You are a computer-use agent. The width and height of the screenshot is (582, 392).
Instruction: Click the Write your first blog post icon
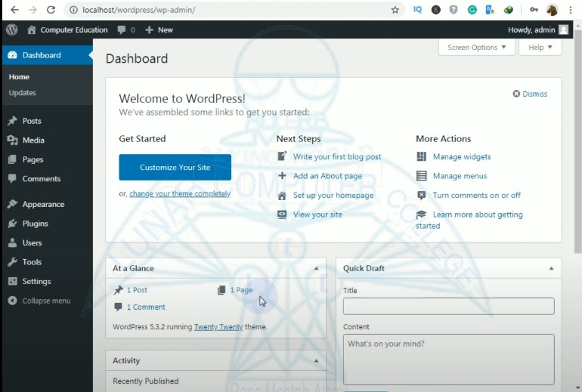tap(282, 156)
